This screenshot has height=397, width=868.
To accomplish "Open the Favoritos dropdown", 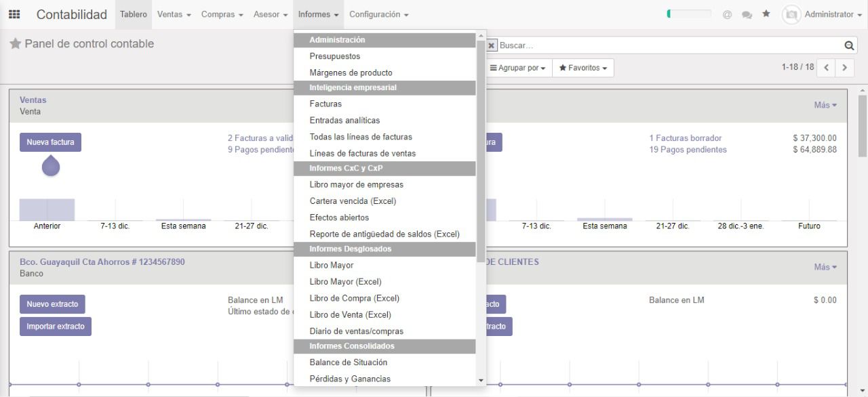I will 583,68.
